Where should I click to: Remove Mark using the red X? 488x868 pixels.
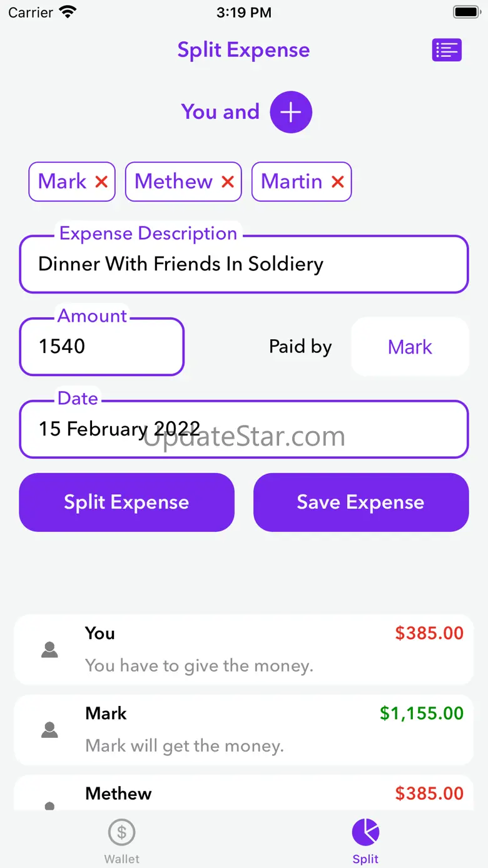click(x=101, y=181)
